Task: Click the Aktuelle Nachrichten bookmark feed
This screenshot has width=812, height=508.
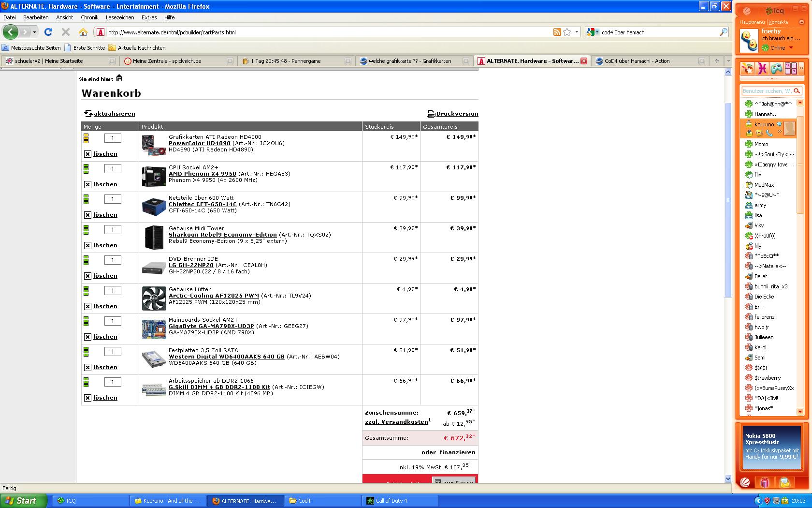Action: (137, 48)
